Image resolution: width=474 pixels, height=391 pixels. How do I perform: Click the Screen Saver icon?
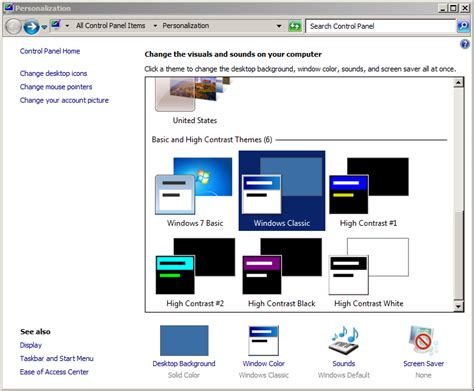click(x=423, y=340)
